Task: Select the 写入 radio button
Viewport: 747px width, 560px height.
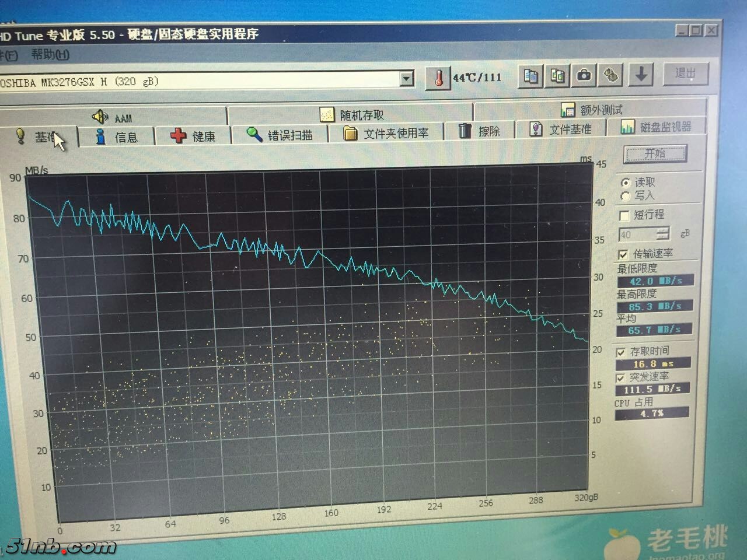Action: click(626, 196)
